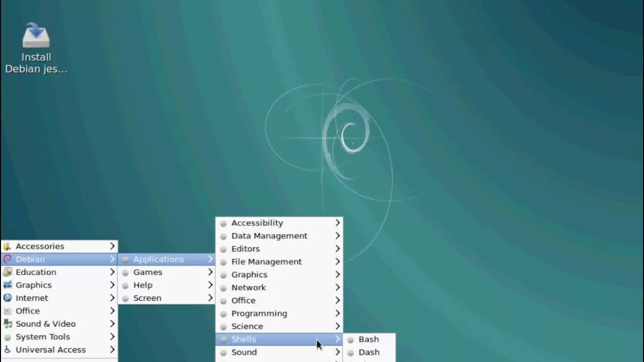Launch Bash from the Shells submenu
This screenshot has height=362, width=644.
click(x=369, y=339)
